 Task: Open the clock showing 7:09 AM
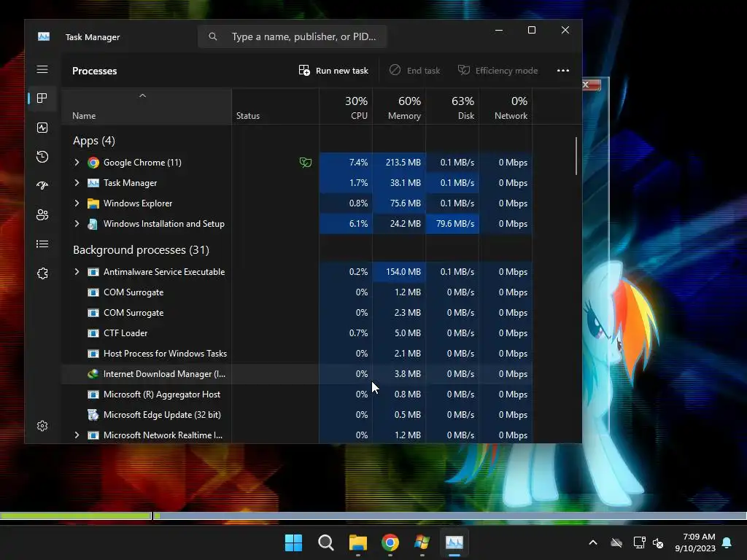coord(695,542)
